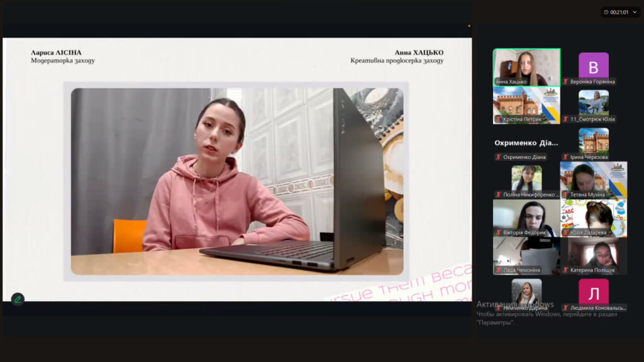This screenshot has width=644, height=362.
Task: Select Немченко Дарина's video thumbnail
Action: tap(526, 291)
